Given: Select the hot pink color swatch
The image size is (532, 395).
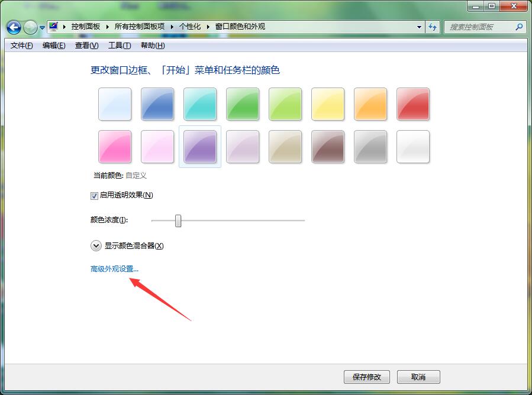Looking at the screenshot, I should 115,147.
